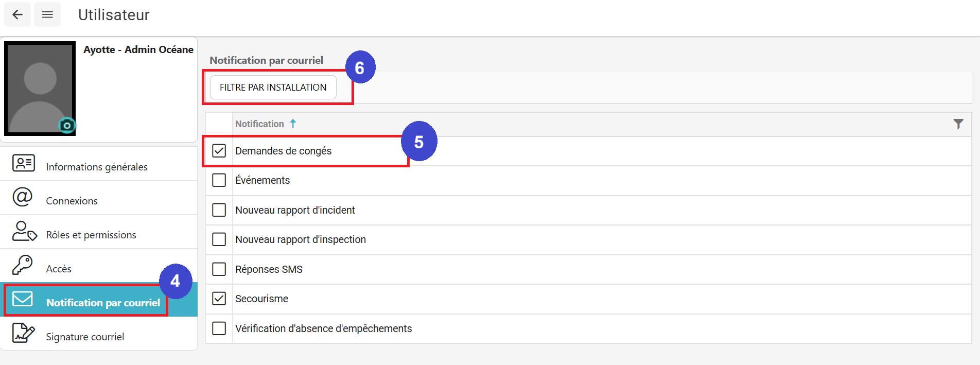This screenshot has width=980, height=365.
Task: Open the Connexions section
Action: [72, 201]
